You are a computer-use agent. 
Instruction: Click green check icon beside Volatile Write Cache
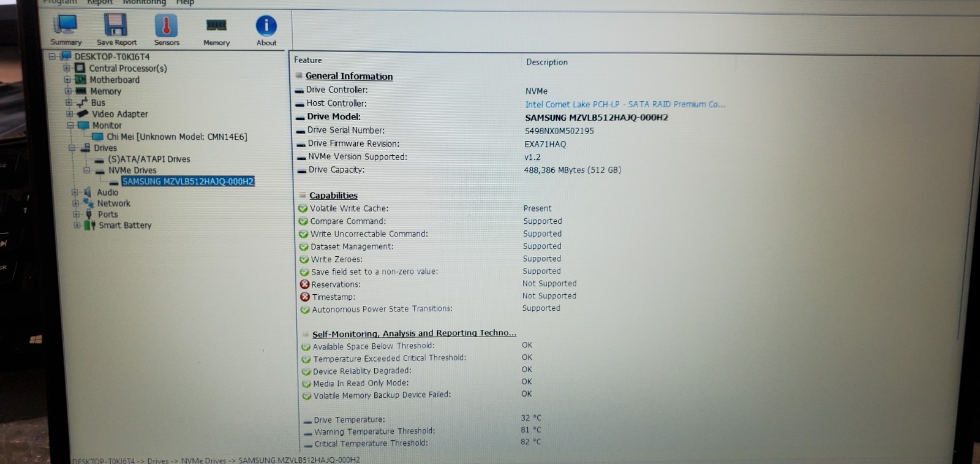[303, 208]
